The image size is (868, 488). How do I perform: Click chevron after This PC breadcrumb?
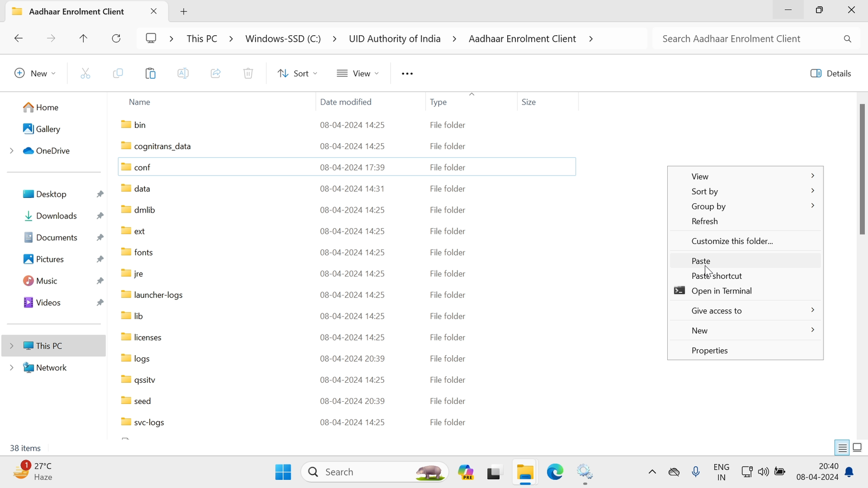(x=231, y=38)
